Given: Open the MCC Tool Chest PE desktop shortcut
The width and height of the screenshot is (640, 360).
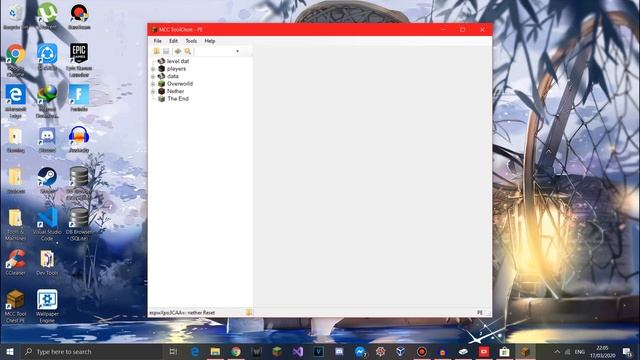Looking at the screenshot, I should pos(16,307).
